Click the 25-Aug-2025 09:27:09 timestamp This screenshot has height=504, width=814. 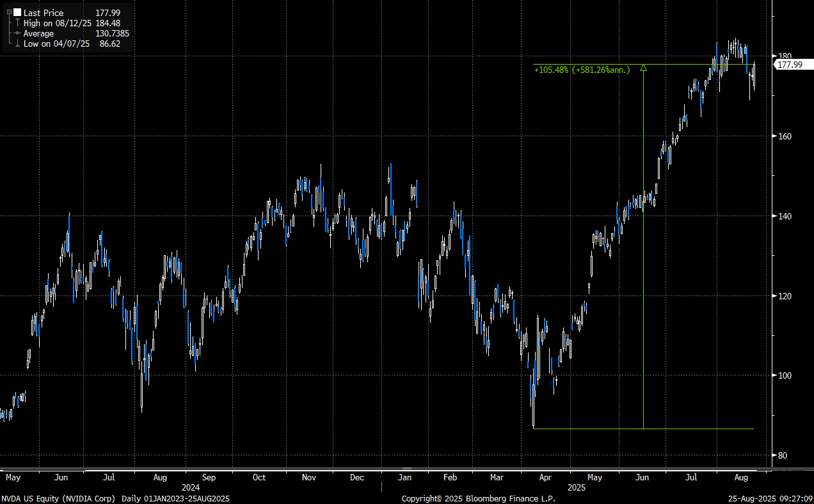coord(770,498)
